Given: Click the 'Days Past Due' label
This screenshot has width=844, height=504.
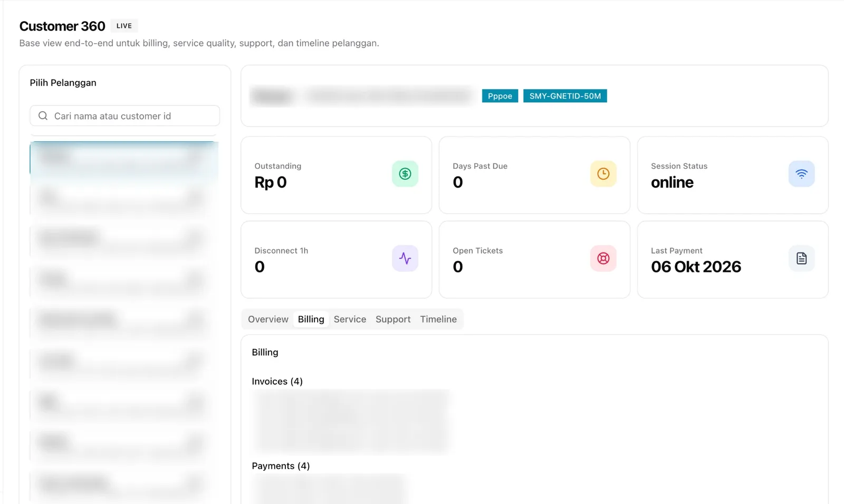Looking at the screenshot, I should tap(480, 166).
